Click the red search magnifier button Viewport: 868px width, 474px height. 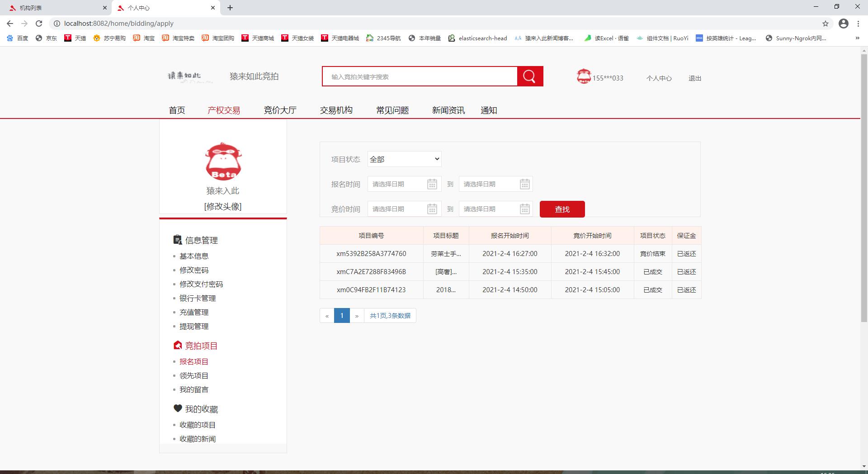(530, 76)
